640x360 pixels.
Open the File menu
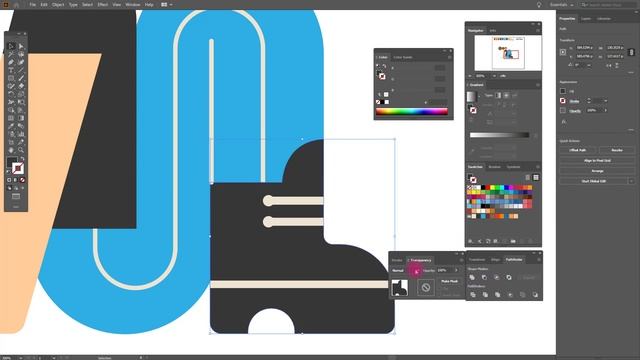point(32,4)
